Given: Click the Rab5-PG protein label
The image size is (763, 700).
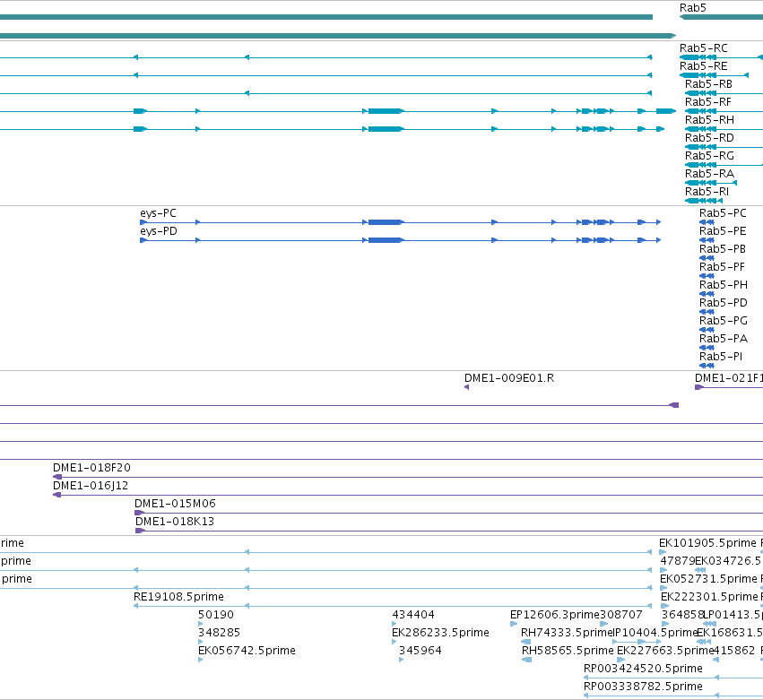Looking at the screenshot, I should [x=723, y=321].
